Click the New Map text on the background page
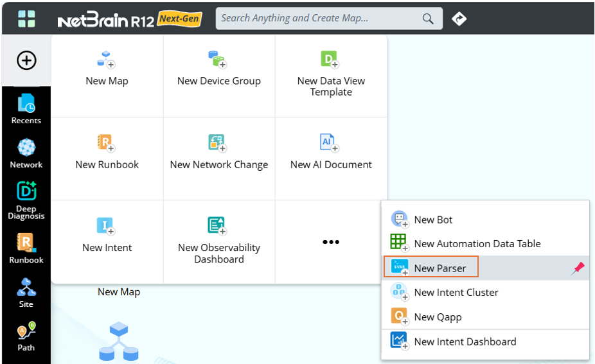595x364 pixels. click(119, 292)
